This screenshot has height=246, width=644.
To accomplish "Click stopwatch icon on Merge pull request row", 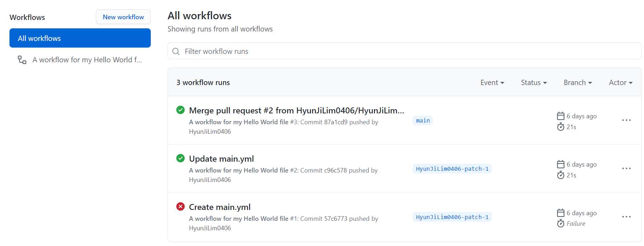I will pos(561,127).
